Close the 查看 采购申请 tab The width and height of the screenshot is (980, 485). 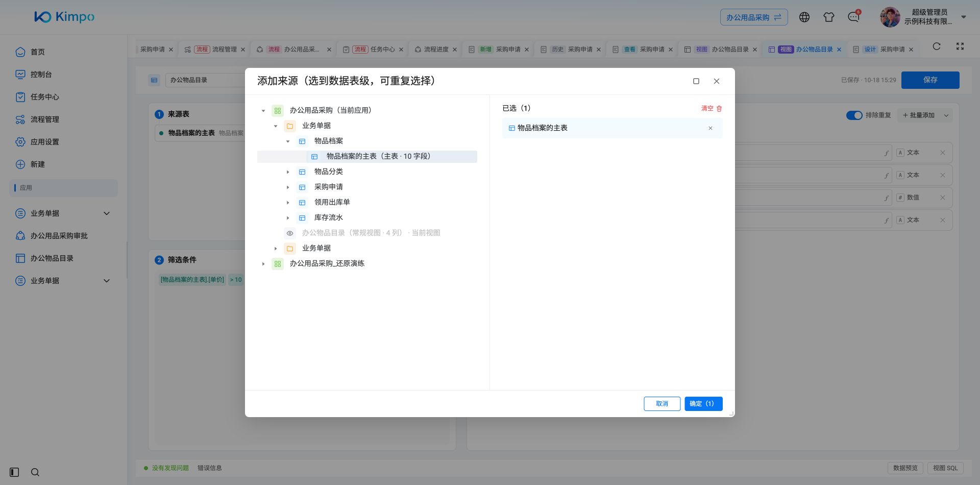point(671,50)
